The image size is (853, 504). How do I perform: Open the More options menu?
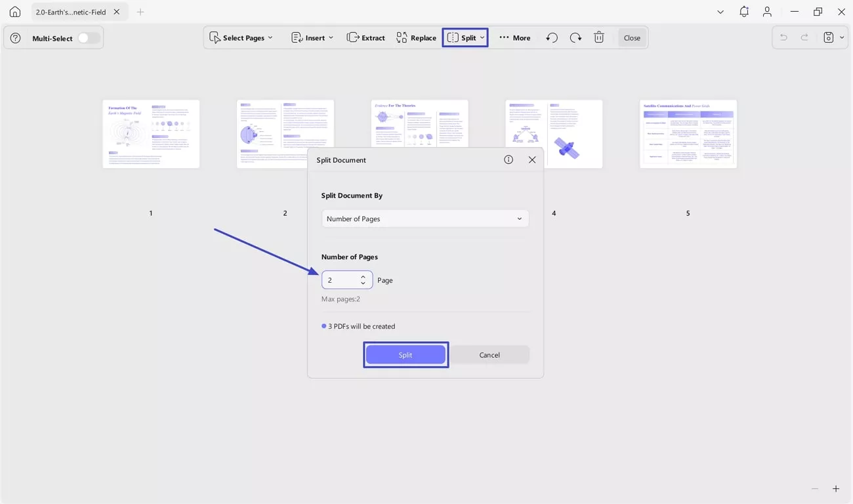(x=514, y=38)
